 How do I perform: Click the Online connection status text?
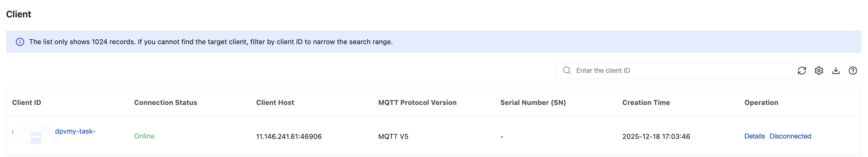(x=144, y=136)
